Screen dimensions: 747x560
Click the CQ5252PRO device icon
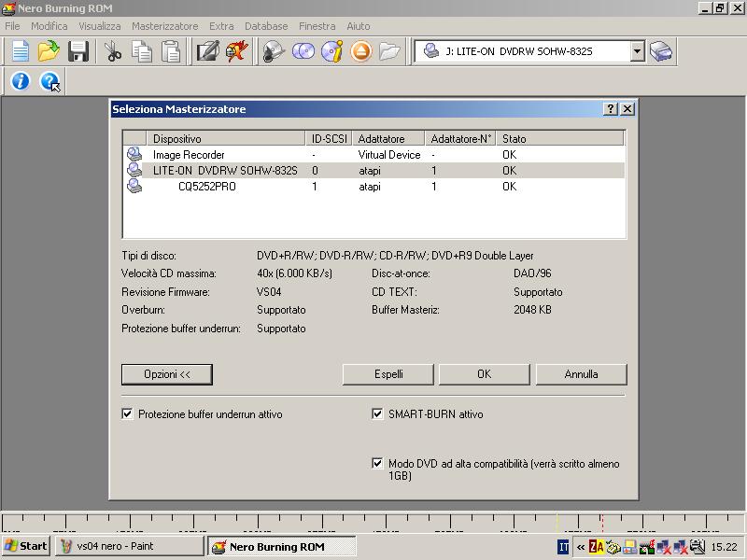click(x=134, y=186)
